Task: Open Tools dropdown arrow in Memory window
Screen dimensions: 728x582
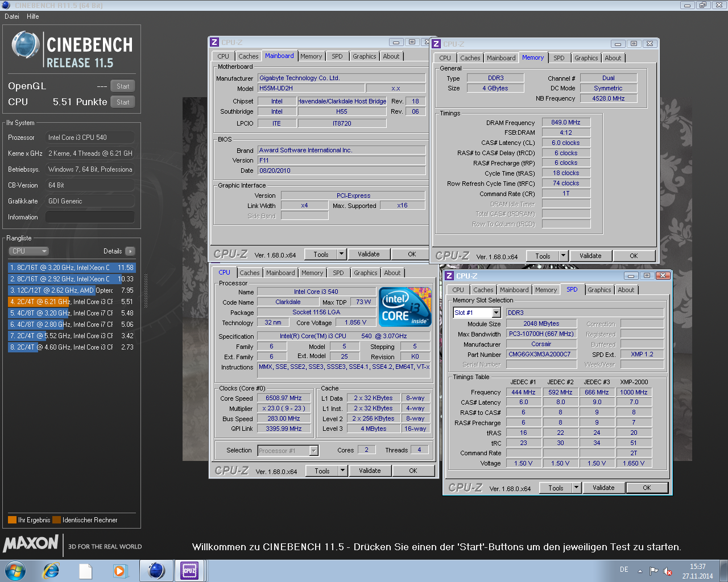Action: click(564, 256)
